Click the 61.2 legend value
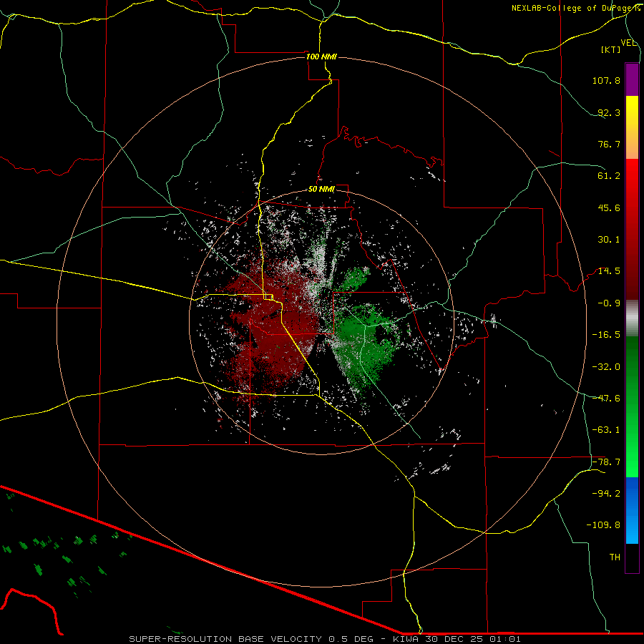644x644 pixels. coord(609,176)
